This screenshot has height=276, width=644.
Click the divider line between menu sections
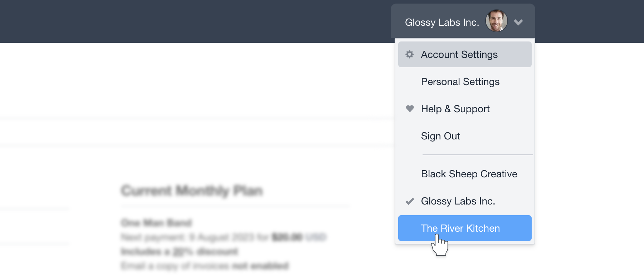478,155
